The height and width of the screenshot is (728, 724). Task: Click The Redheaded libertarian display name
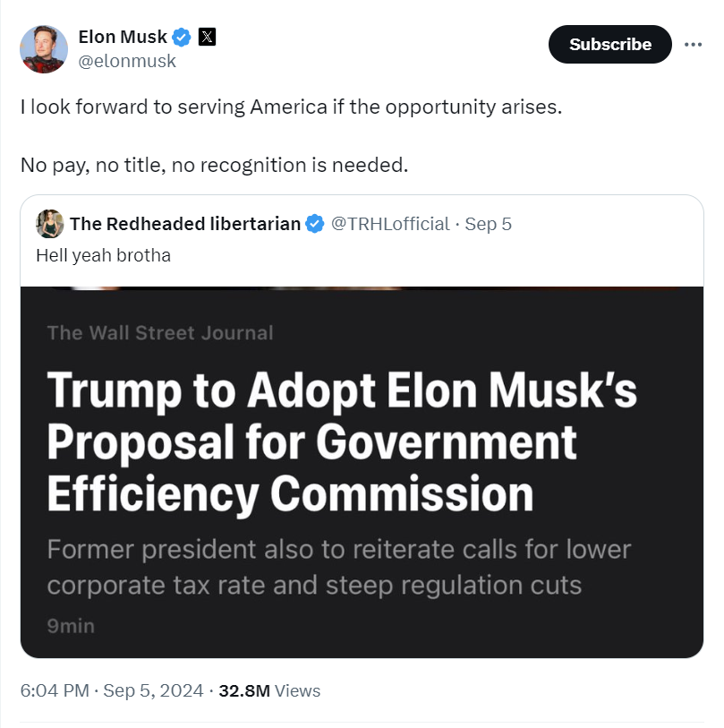[x=185, y=224]
